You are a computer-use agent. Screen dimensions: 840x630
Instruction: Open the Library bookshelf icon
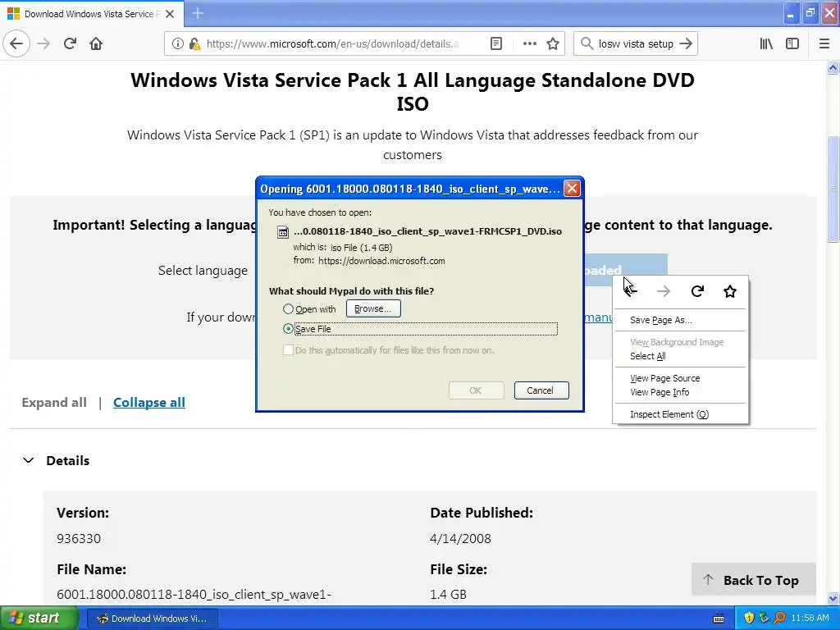pyautogui.click(x=766, y=44)
